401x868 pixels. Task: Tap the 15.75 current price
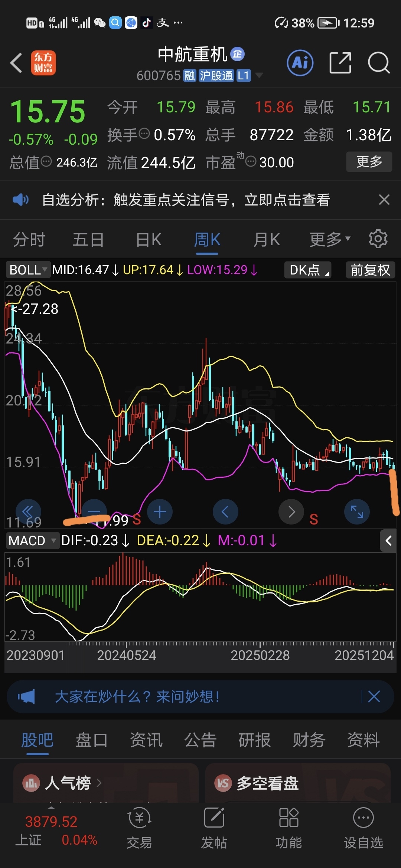click(x=48, y=111)
